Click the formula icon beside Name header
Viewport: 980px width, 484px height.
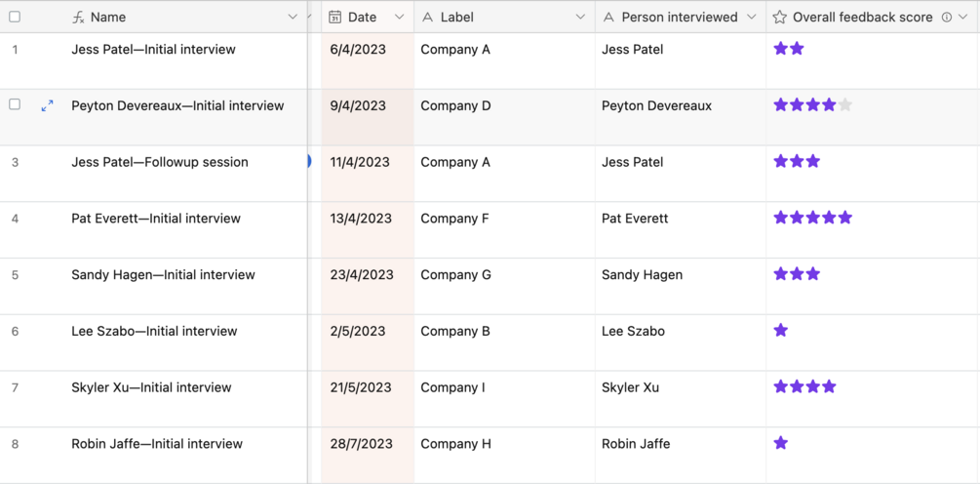[x=79, y=18]
